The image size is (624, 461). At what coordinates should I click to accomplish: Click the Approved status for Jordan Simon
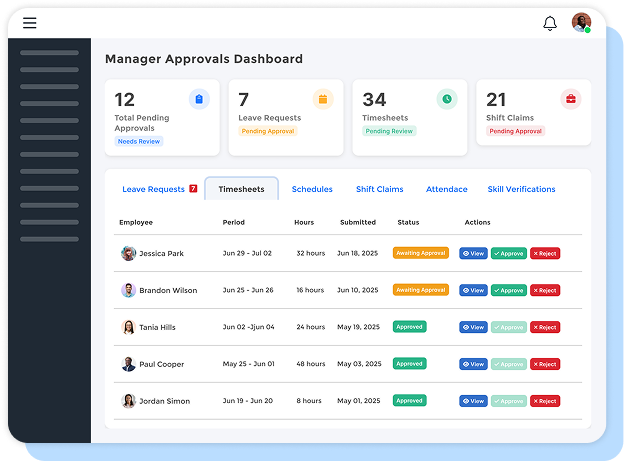410,400
